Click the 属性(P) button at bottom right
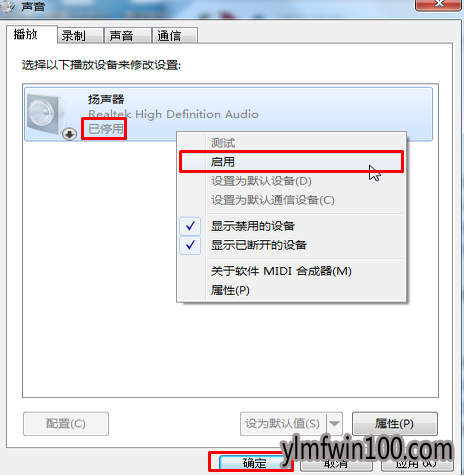The image size is (464, 476). click(x=395, y=424)
